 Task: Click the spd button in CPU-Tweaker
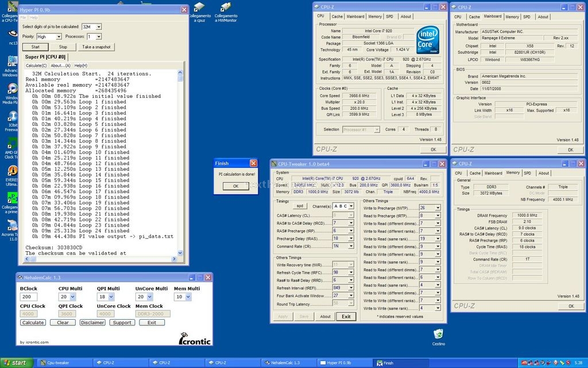tap(300, 206)
